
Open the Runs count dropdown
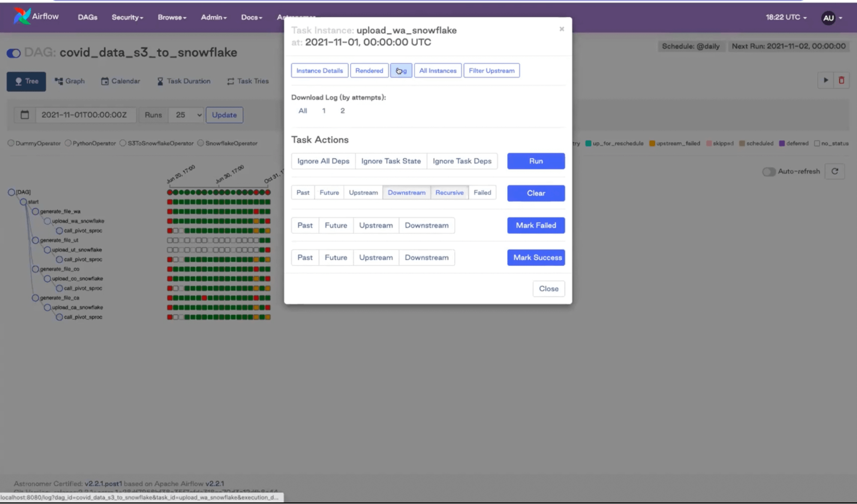[x=186, y=115]
